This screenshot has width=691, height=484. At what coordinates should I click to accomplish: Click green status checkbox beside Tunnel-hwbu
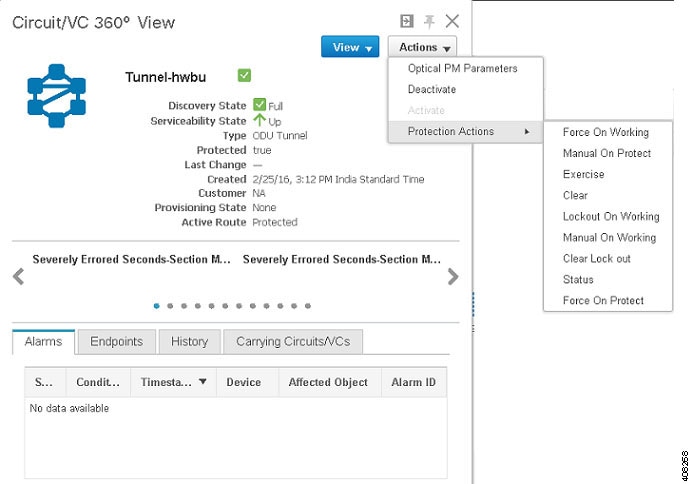pyautogui.click(x=244, y=75)
